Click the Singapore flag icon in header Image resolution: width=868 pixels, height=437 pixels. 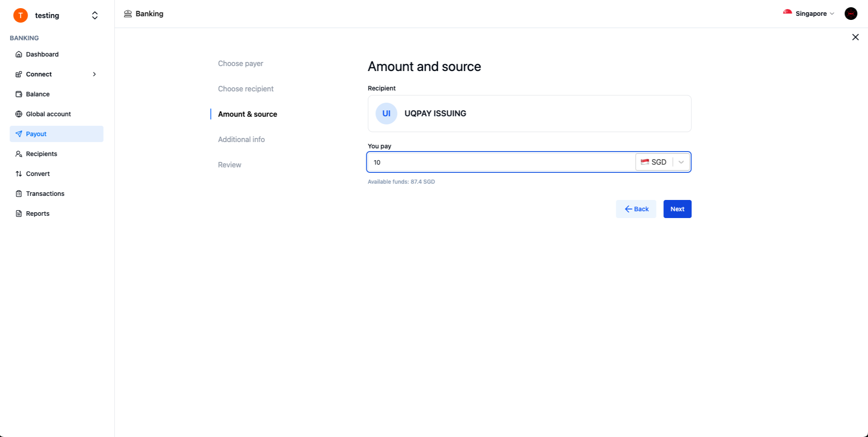tap(787, 13)
